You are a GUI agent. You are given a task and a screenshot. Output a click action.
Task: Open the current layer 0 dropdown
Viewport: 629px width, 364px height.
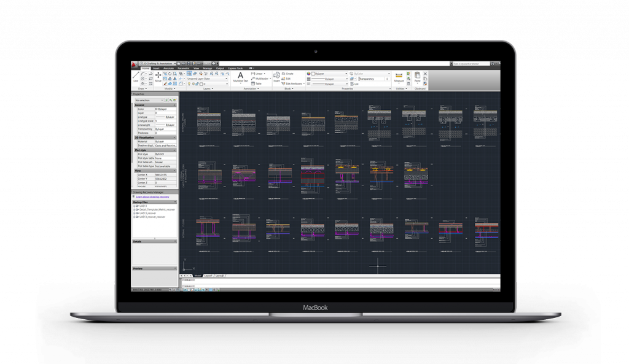click(x=208, y=83)
